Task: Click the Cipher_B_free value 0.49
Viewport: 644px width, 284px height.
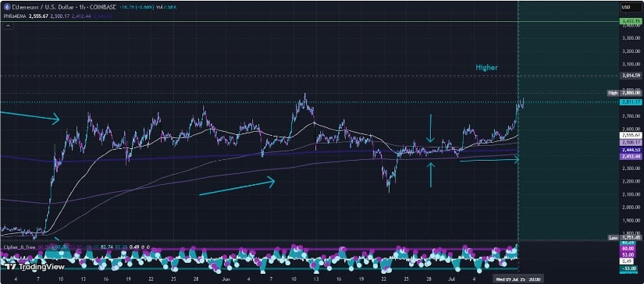Action: coord(134,247)
